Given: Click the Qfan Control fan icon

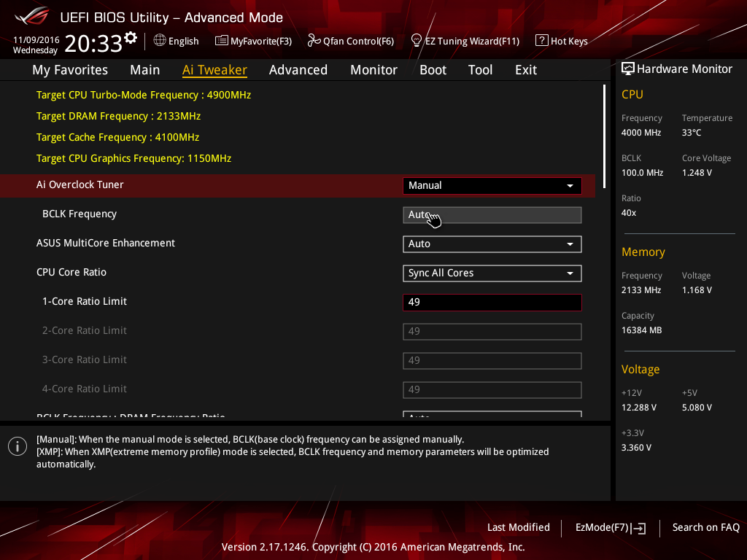Looking at the screenshot, I should [314, 41].
